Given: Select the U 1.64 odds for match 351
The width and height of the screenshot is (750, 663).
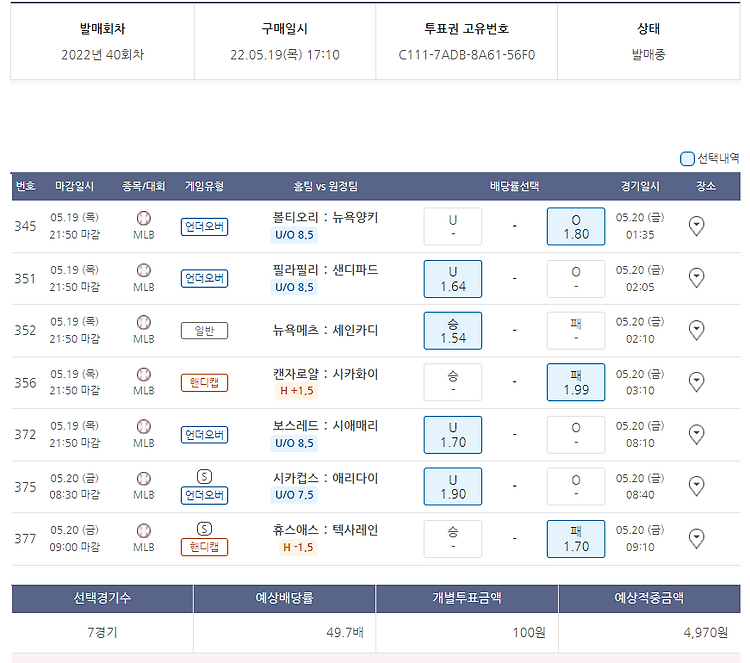Looking at the screenshot, I should point(452,279).
